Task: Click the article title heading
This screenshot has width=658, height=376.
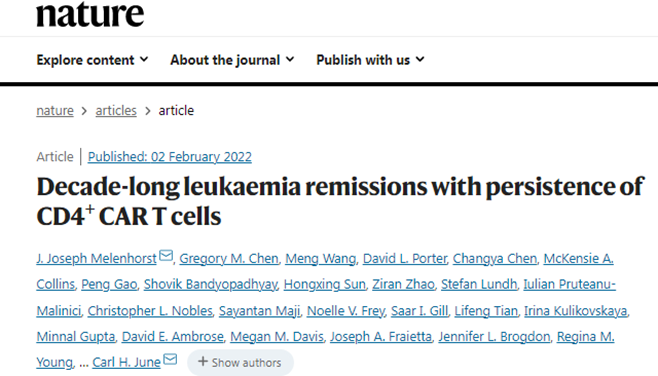Action: coord(340,201)
